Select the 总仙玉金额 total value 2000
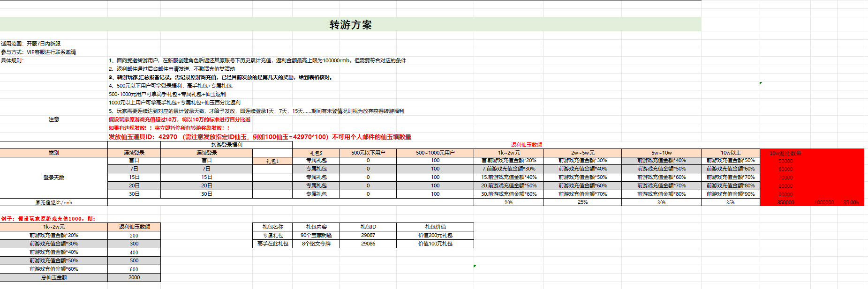The width and height of the screenshot is (868, 289). point(134,277)
